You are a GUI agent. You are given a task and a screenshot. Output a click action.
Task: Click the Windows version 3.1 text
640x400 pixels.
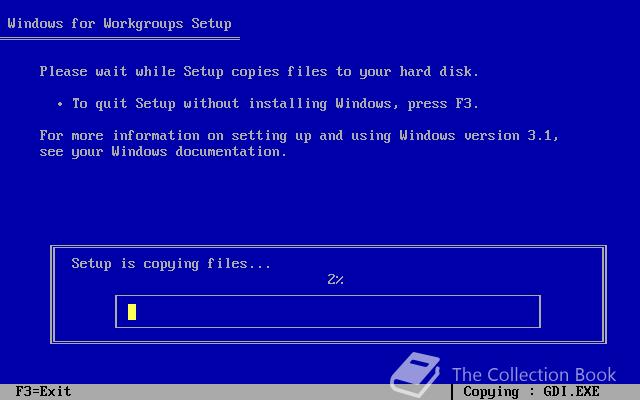(x=479, y=136)
